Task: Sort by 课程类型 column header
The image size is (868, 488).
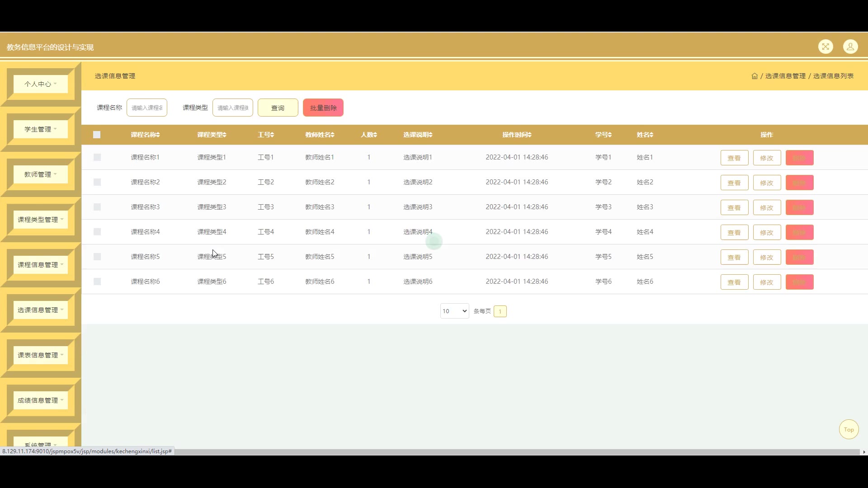Action: (x=212, y=135)
